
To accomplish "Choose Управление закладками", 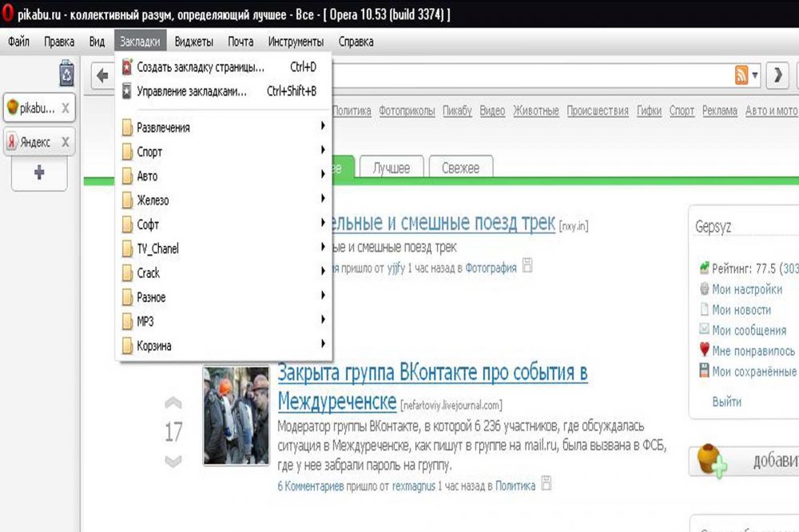I will tap(223, 91).
